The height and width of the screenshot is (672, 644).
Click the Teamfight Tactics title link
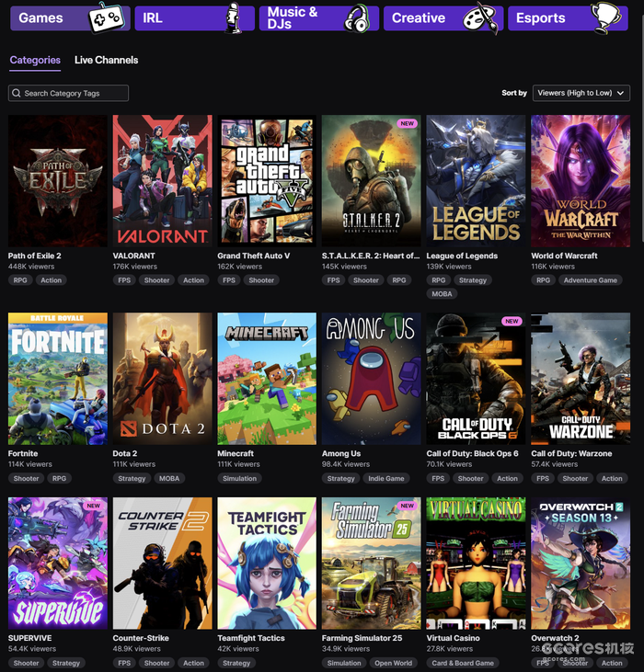[251, 638]
